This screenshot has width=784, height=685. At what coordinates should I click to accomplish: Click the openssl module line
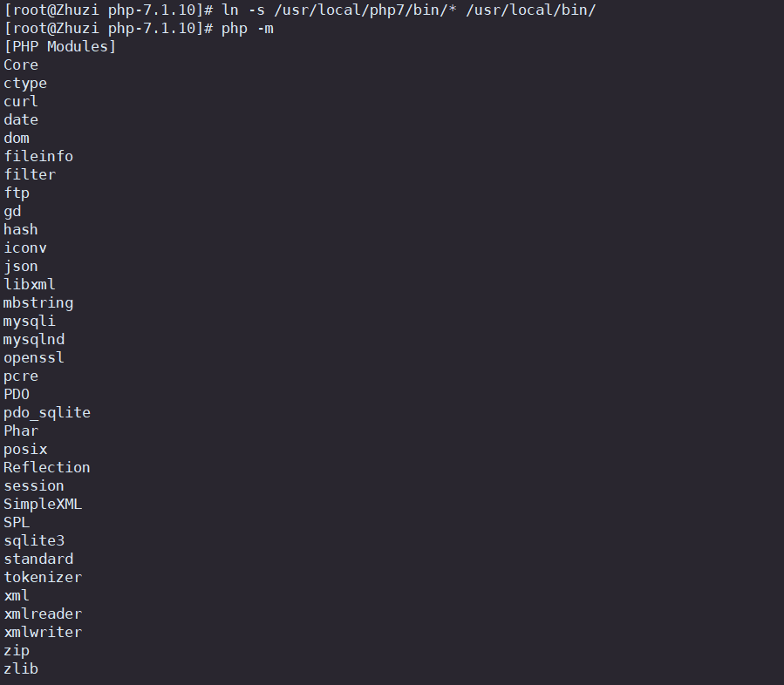click(x=34, y=357)
